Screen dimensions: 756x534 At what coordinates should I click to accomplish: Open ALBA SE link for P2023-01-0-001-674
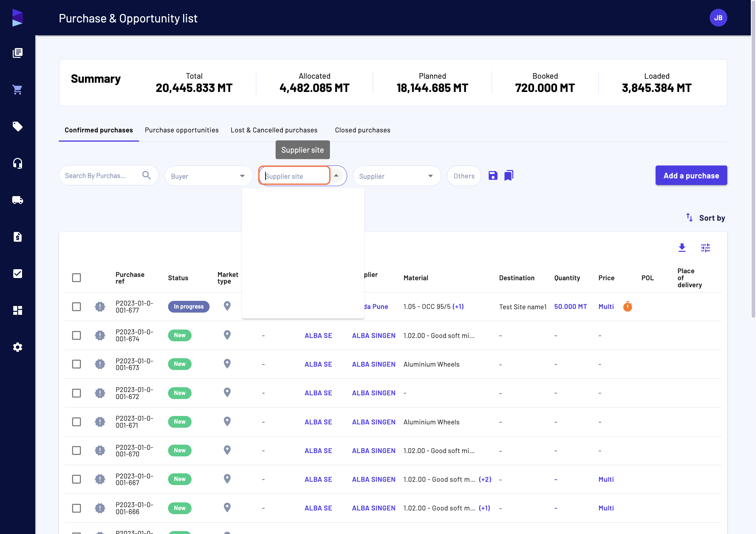318,335
